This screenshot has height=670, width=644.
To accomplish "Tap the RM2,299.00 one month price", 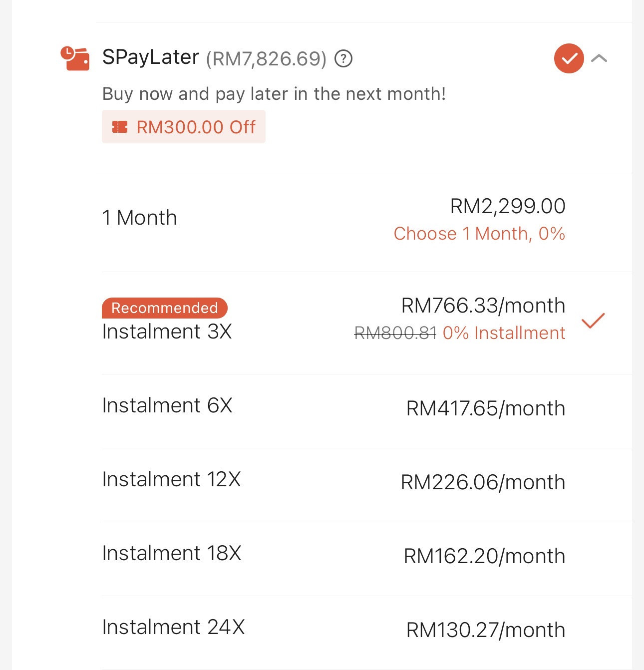I will [508, 206].
